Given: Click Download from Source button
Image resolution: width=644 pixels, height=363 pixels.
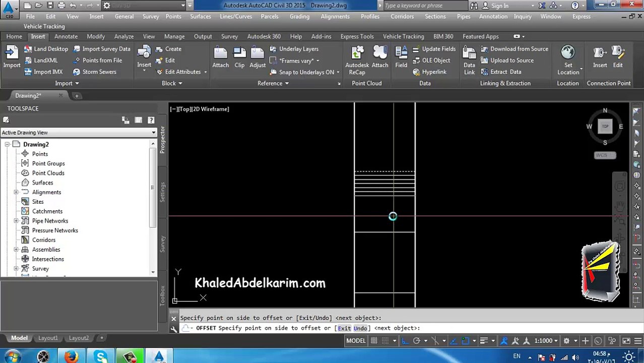Looking at the screenshot, I should [x=514, y=49].
